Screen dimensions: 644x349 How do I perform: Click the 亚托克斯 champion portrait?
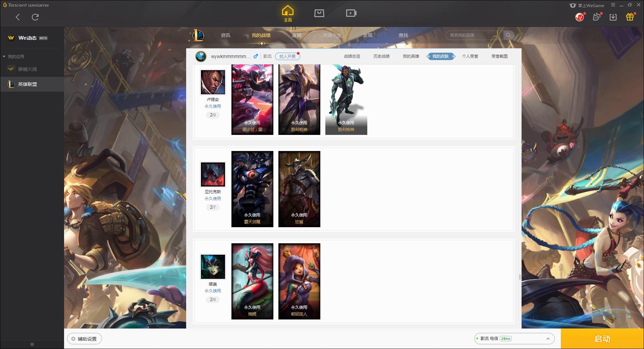[x=213, y=174]
